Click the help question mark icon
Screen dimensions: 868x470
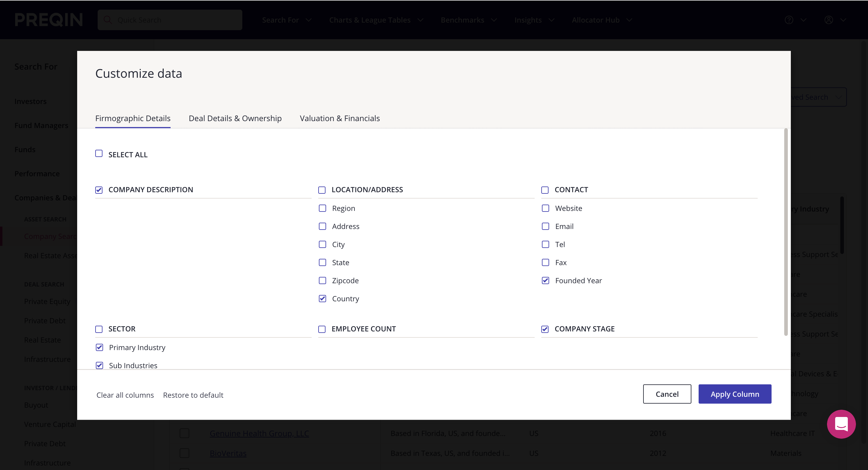(x=789, y=20)
